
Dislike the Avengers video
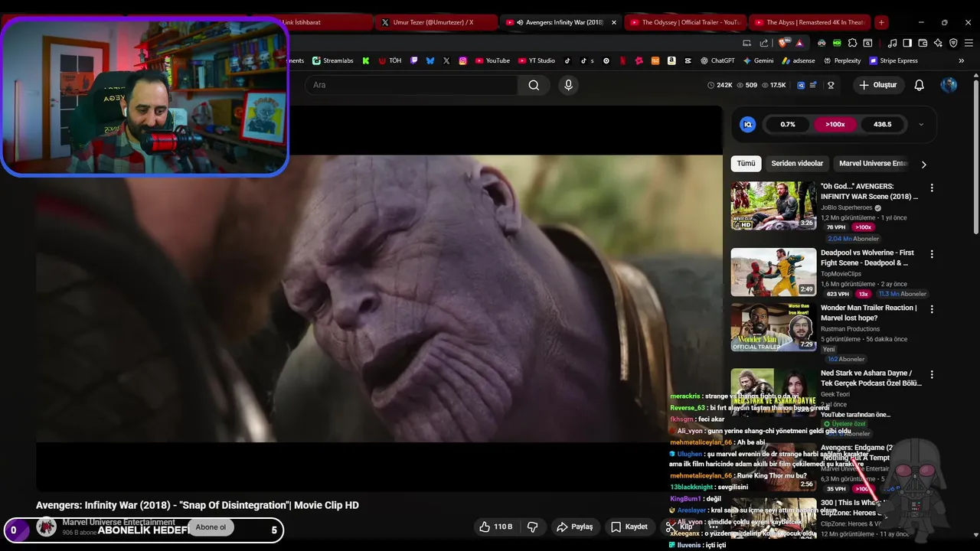tap(533, 527)
